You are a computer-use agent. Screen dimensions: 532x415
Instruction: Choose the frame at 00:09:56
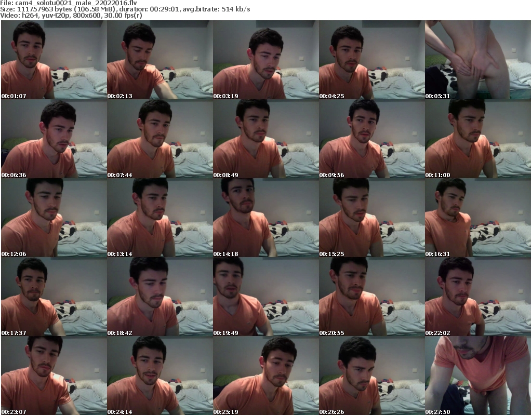click(372, 139)
